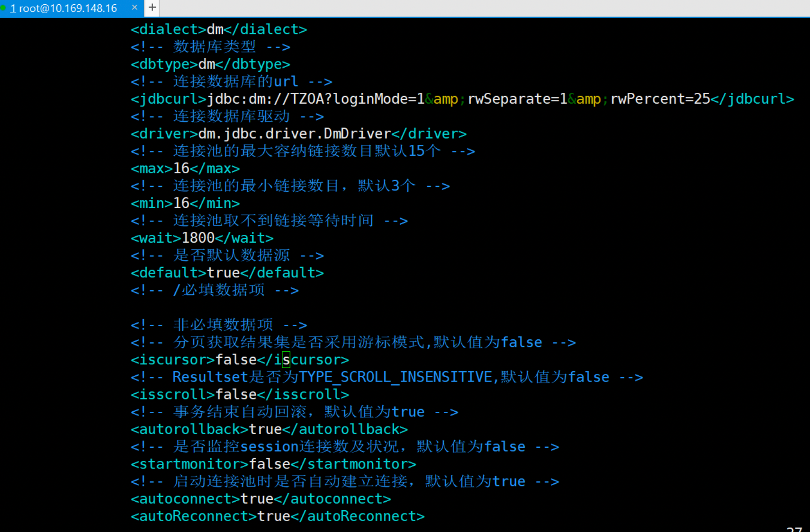This screenshot has width=810, height=532.
Task: Click true in the autorollback element
Action: [265, 429]
